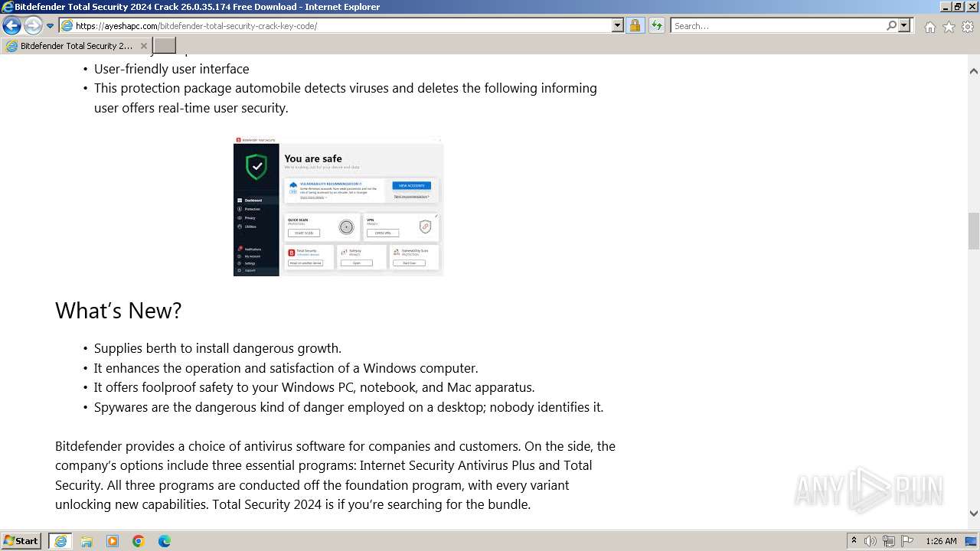This screenshot has width=980, height=551.
Task: Launch Google Chrome from the taskbar
Action: click(139, 541)
